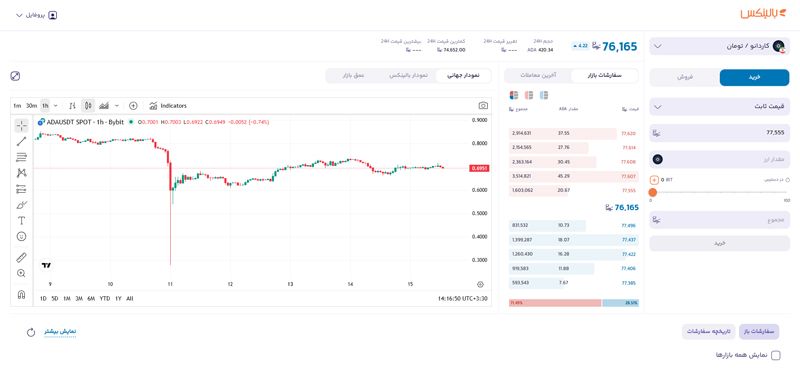Add balance with the orange plus icon
800x379 pixels.
coord(655,180)
